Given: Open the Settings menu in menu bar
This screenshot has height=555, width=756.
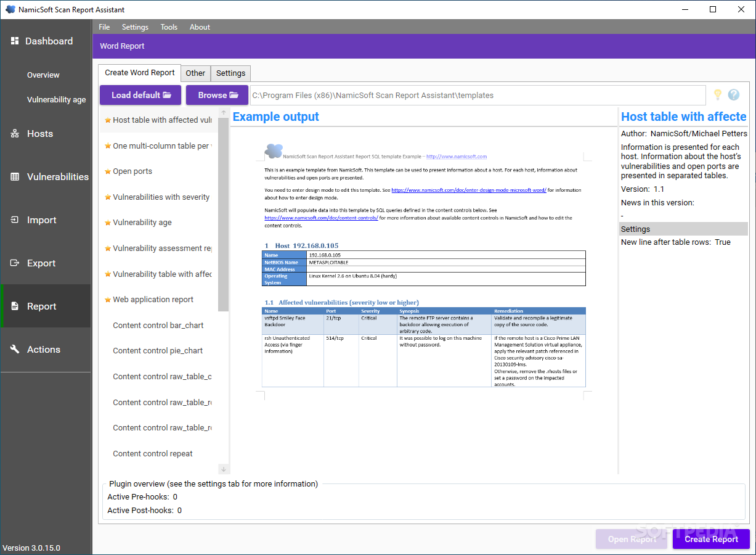Looking at the screenshot, I should click(x=135, y=27).
